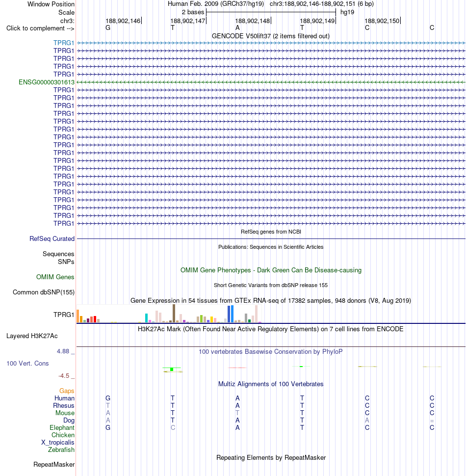Screen dimensions: 466x476
Task: Click the 'SNPs' publications track label
Action: pyautogui.click(x=66, y=262)
